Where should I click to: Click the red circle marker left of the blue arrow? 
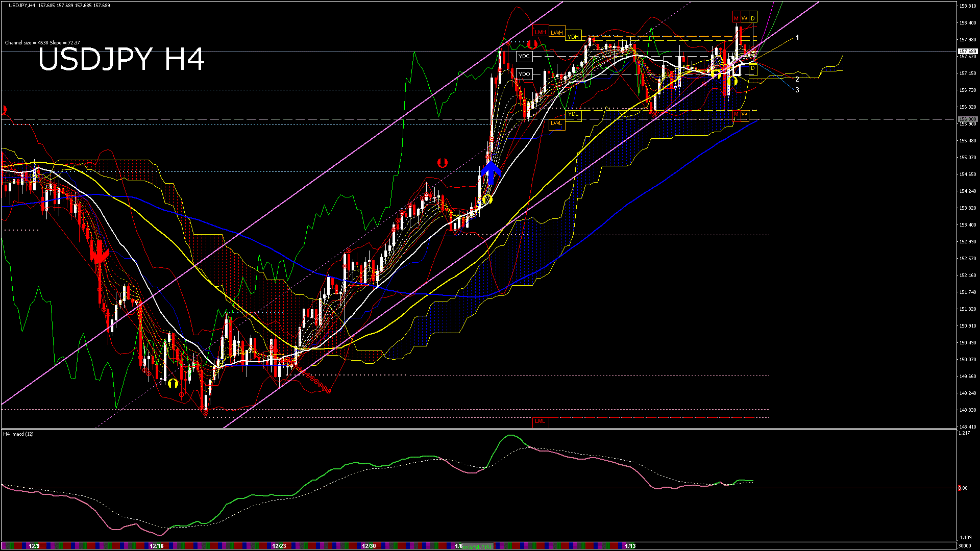coord(443,163)
